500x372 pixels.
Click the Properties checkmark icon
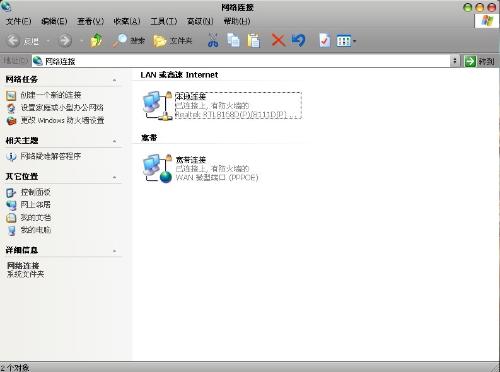click(x=324, y=41)
